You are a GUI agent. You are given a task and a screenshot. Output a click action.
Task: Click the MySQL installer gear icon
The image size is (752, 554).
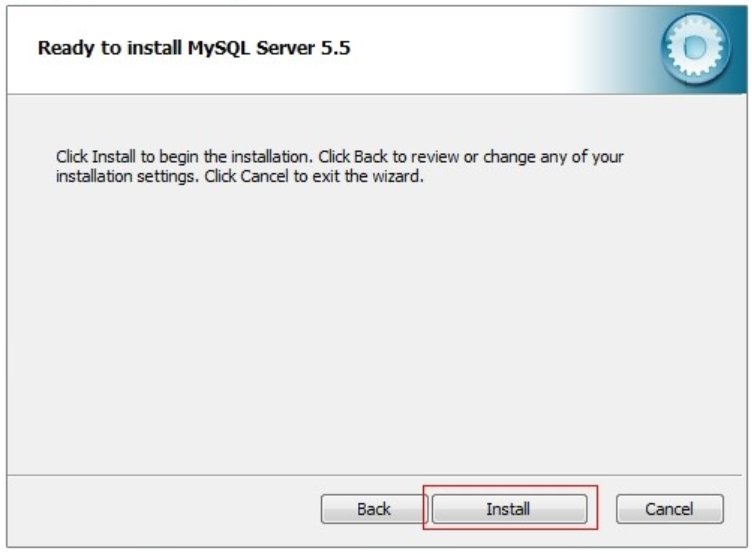click(x=696, y=48)
